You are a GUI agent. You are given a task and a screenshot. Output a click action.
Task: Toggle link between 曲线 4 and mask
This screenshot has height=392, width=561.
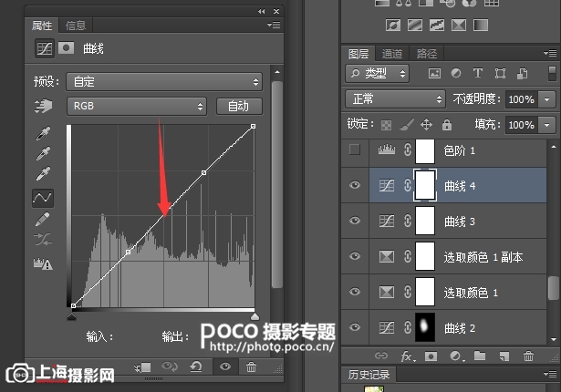coord(407,185)
